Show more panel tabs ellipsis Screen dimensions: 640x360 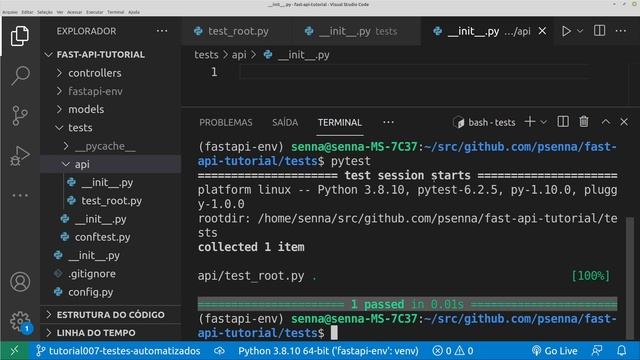[388, 122]
